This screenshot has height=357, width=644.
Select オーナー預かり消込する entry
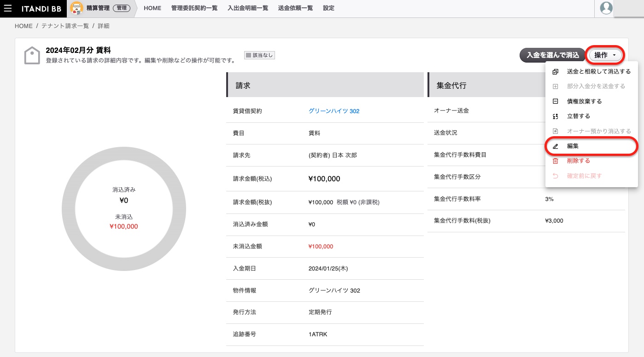click(591, 131)
